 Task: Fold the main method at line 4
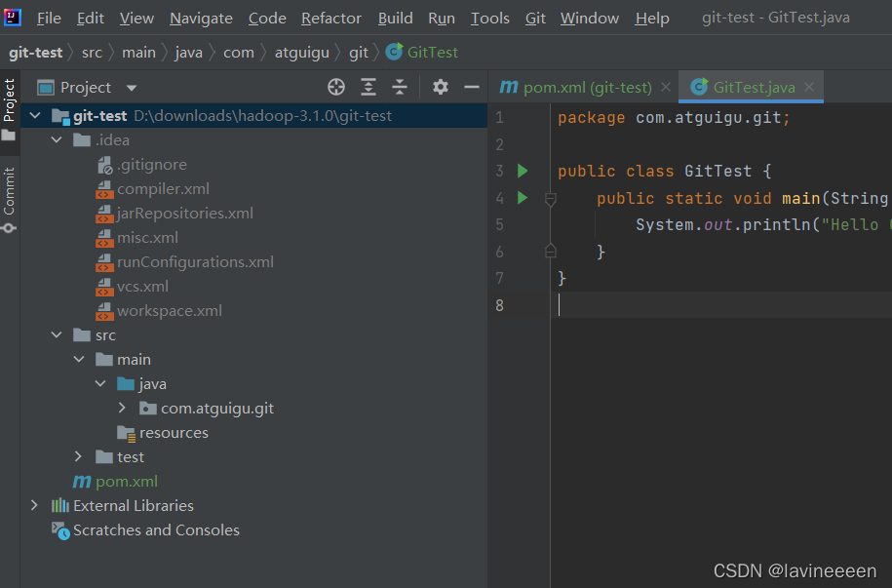pos(550,199)
